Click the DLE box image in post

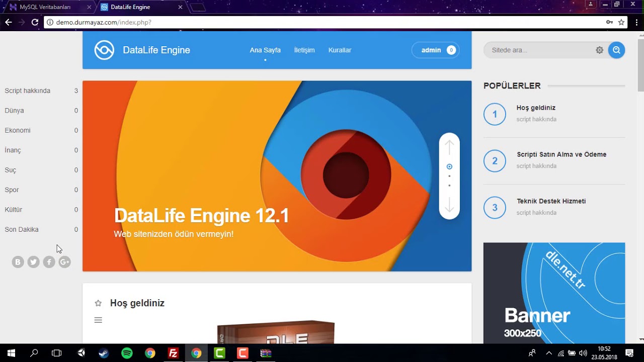coord(276,332)
